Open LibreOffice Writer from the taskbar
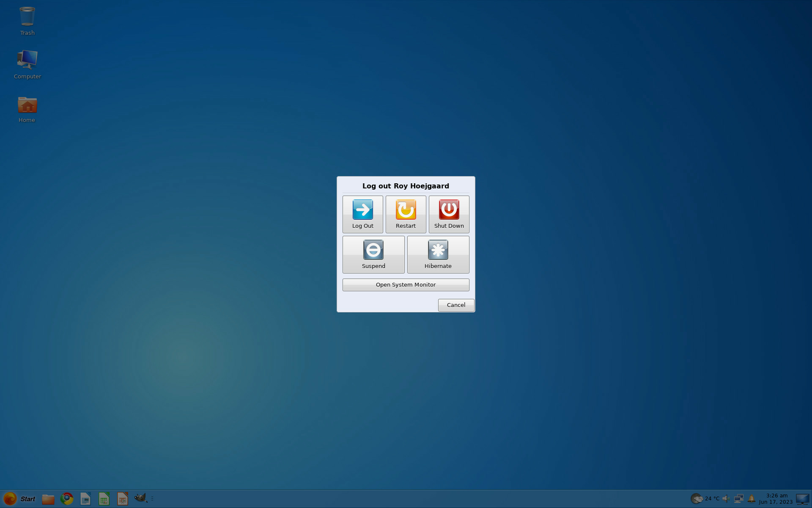Viewport: 812px width, 508px height. pyautogui.click(x=85, y=499)
